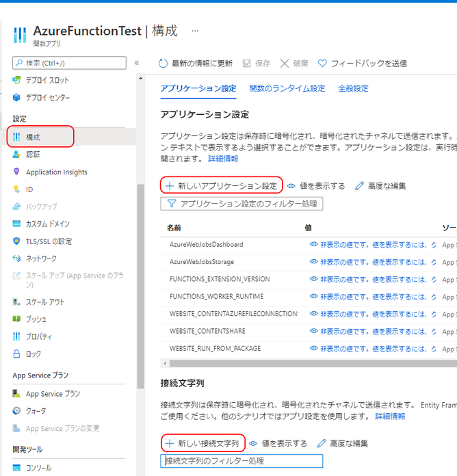Open デプロイ スロット in the sidebar
Screen dimensions: 457x476
tap(41, 80)
